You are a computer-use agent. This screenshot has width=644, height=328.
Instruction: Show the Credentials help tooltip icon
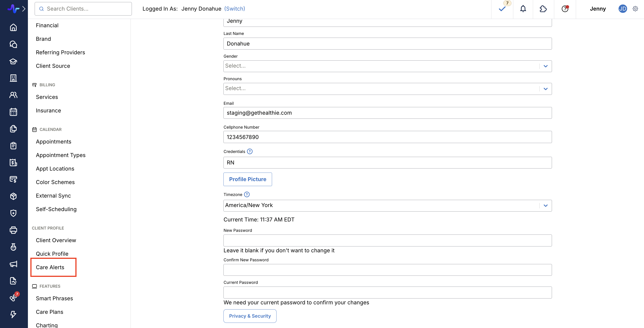pyautogui.click(x=250, y=151)
